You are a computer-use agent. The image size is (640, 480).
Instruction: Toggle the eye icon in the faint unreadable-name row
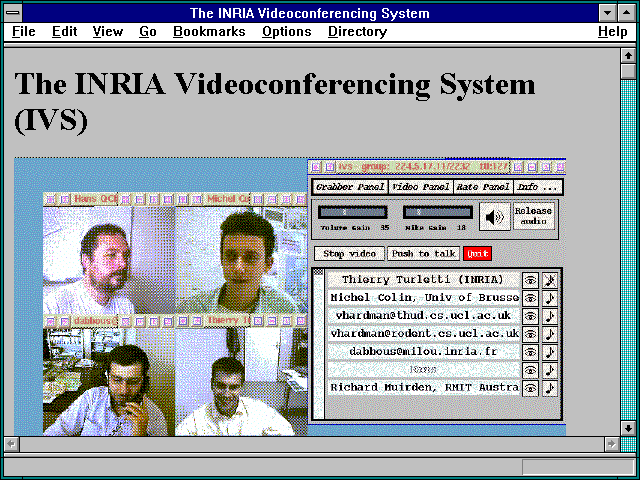[530, 370]
